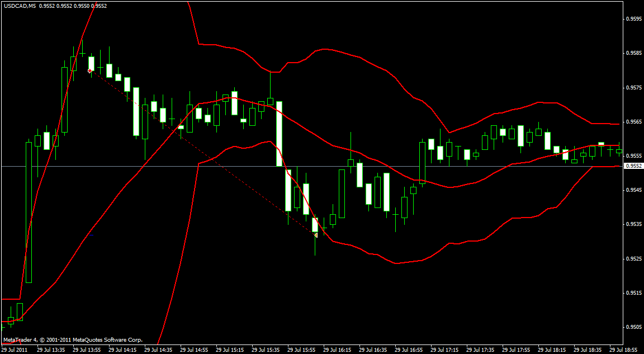Click the 29 Jul 18:15 time label
Viewport: 644px width, 354px height.
(x=553, y=350)
